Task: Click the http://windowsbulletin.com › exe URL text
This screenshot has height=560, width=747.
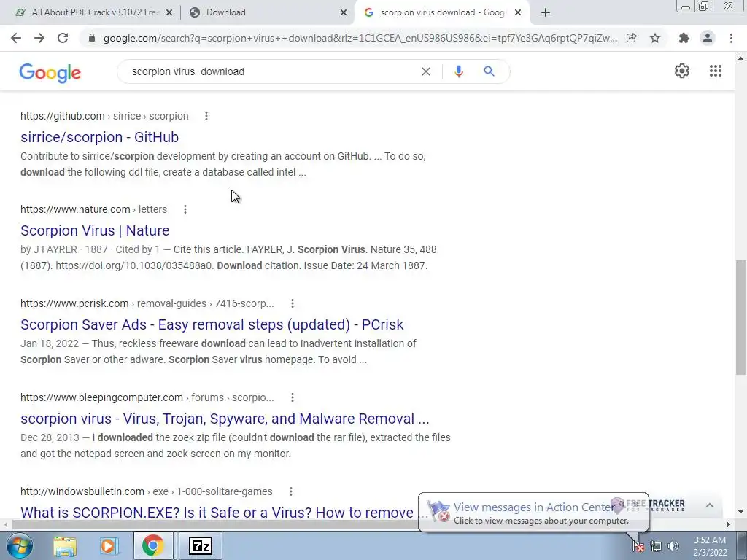Action: (x=146, y=491)
